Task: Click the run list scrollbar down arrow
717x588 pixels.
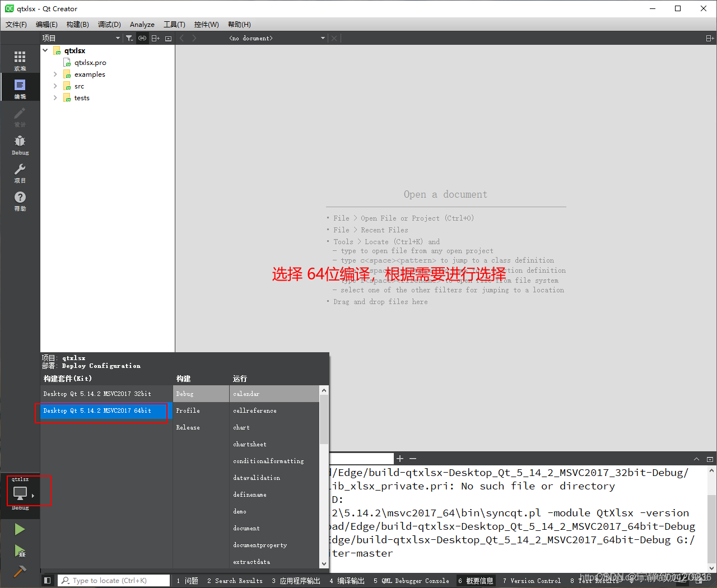Action: (324, 564)
